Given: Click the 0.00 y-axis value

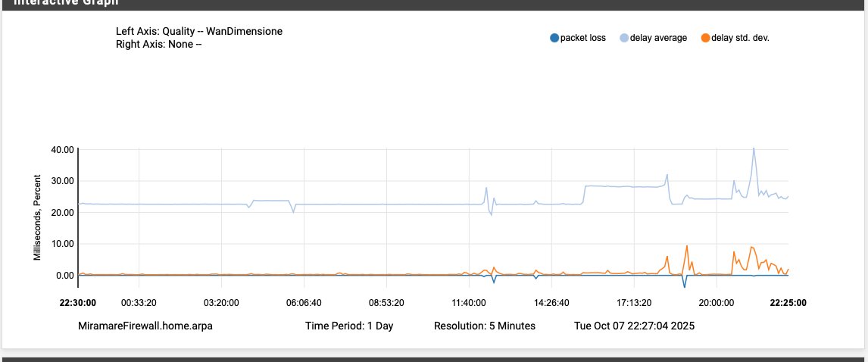Looking at the screenshot, I should (x=64, y=276).
